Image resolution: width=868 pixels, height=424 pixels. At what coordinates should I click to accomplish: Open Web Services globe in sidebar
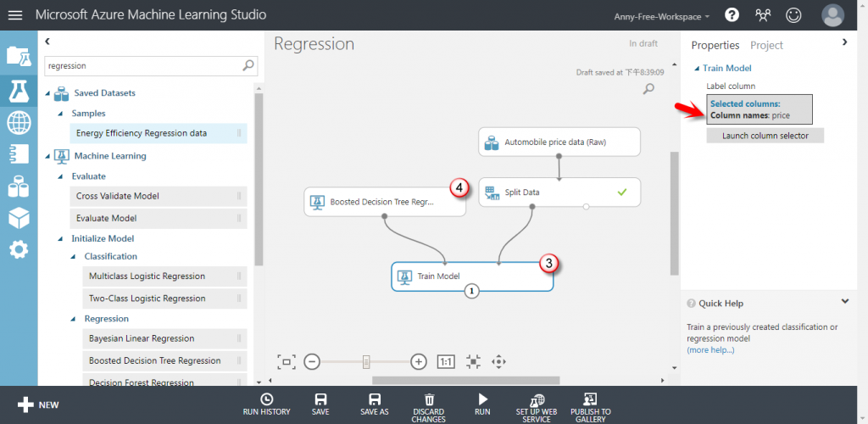tap(19, 123)
